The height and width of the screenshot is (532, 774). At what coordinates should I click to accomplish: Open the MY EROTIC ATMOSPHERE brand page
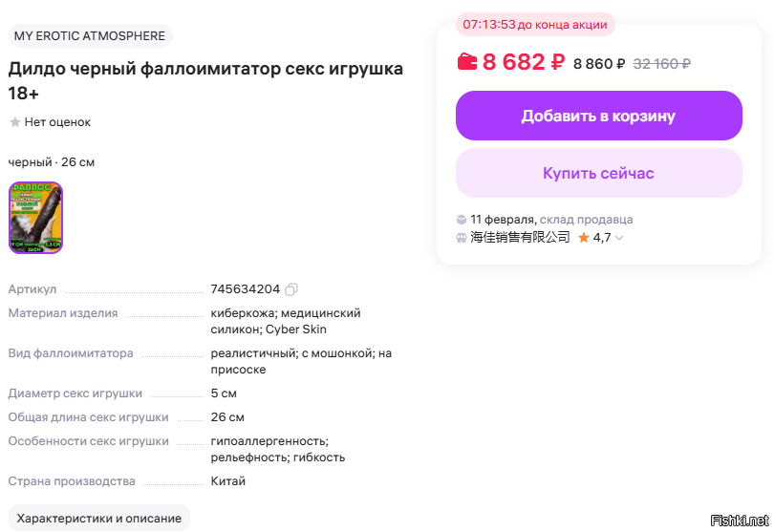(90, 36)
